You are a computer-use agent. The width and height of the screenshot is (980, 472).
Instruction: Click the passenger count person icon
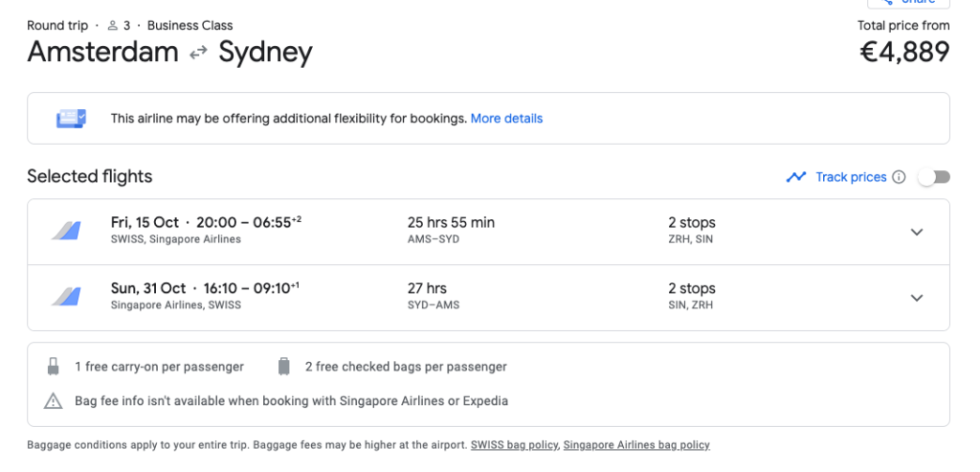[x=113, y=26]
